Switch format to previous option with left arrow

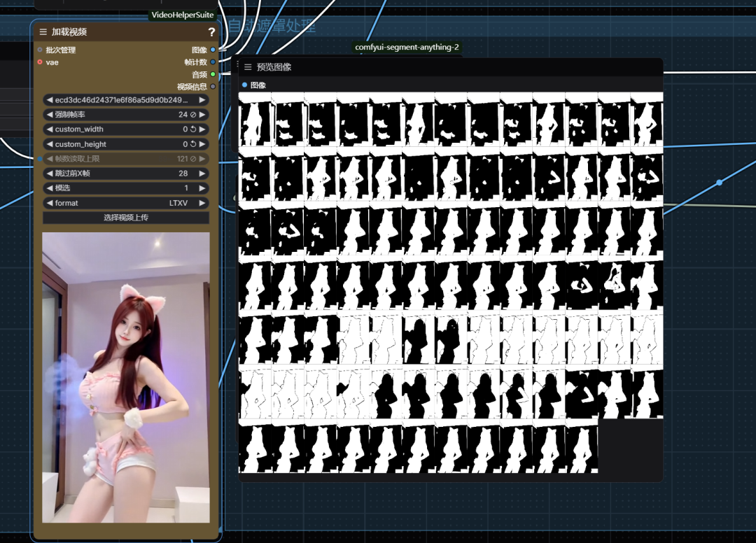49,203
